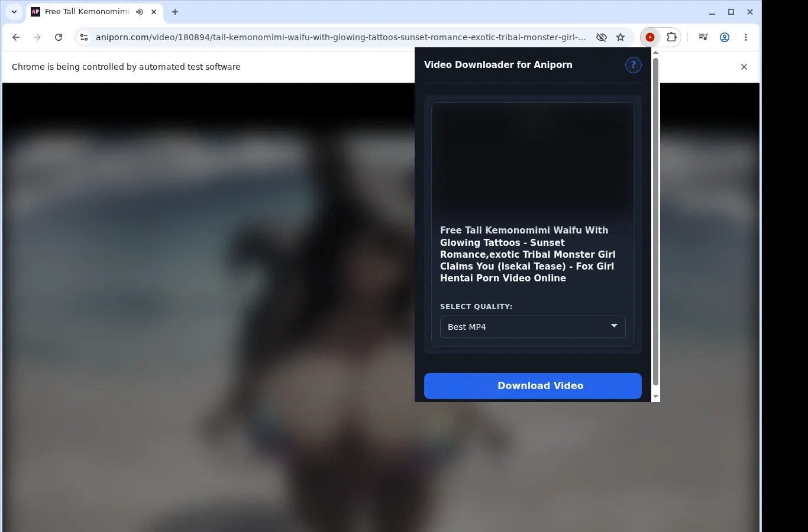Screen dimensions: 808x532
Task: Click the video title text in popup
Action: [528, 254]
